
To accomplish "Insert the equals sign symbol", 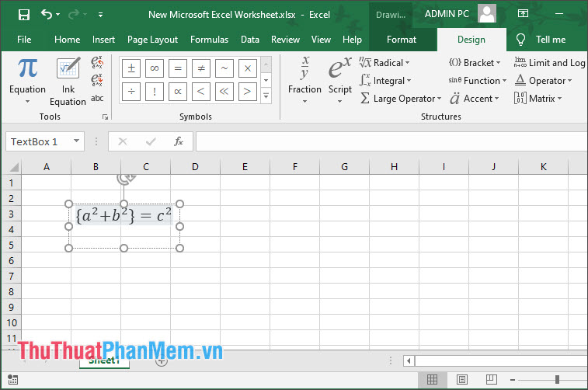I will (178, 68).
